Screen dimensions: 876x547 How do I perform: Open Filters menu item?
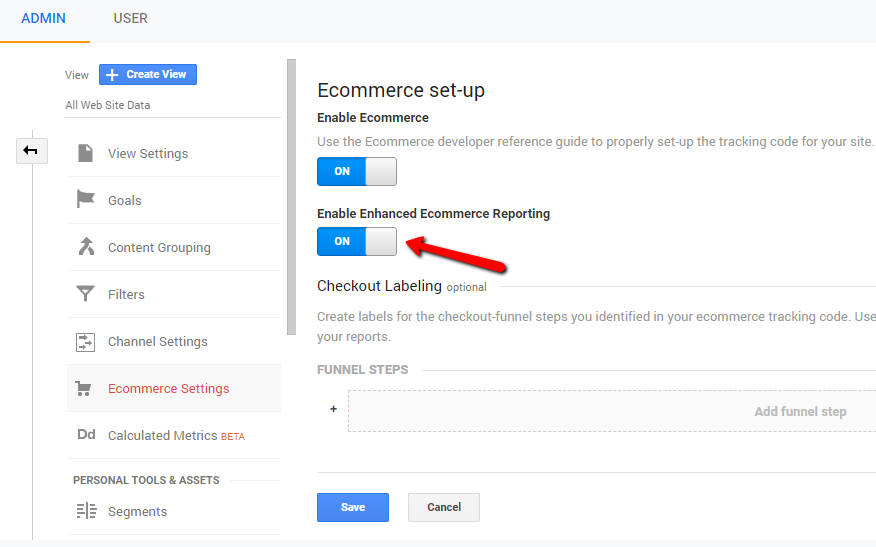click(174, 294)
